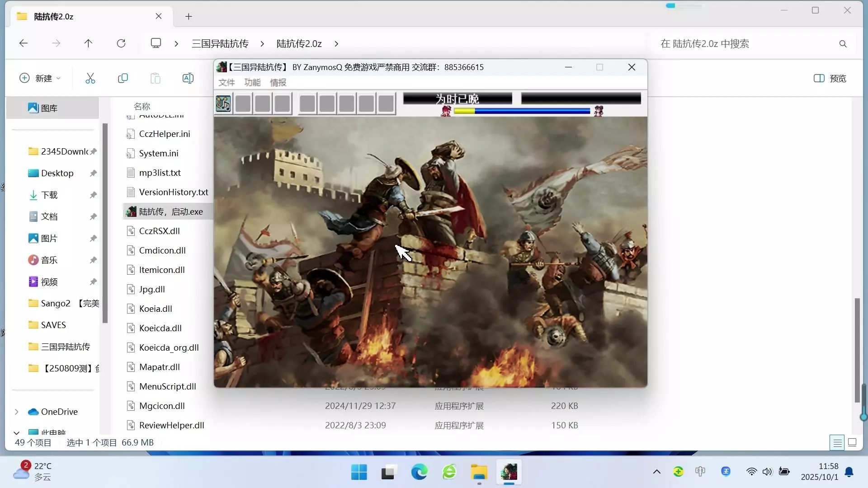The image size is (868, 488).
Task: Refresh the Explorer folder view
Action: pyautogui.click(x=121, y=43)
